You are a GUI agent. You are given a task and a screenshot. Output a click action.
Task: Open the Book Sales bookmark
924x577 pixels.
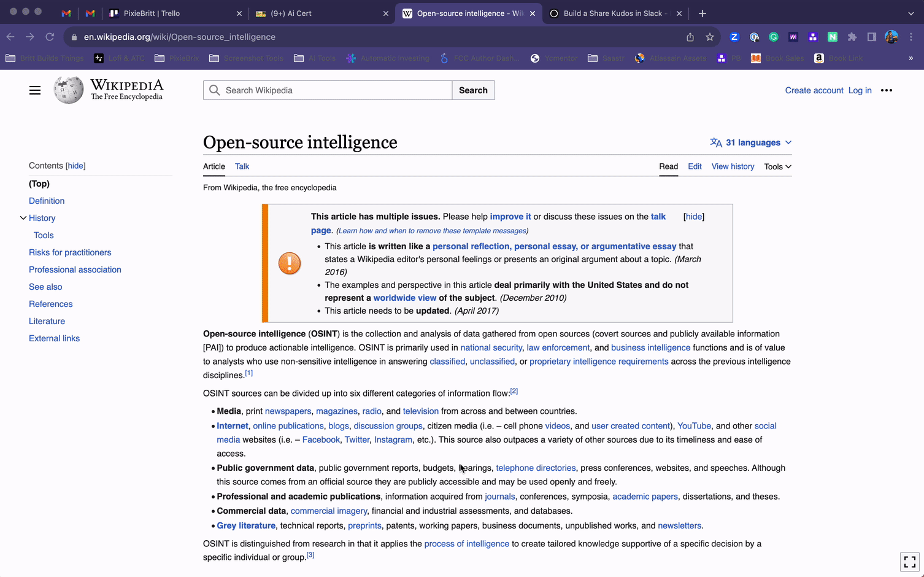[x=777, y=58]
